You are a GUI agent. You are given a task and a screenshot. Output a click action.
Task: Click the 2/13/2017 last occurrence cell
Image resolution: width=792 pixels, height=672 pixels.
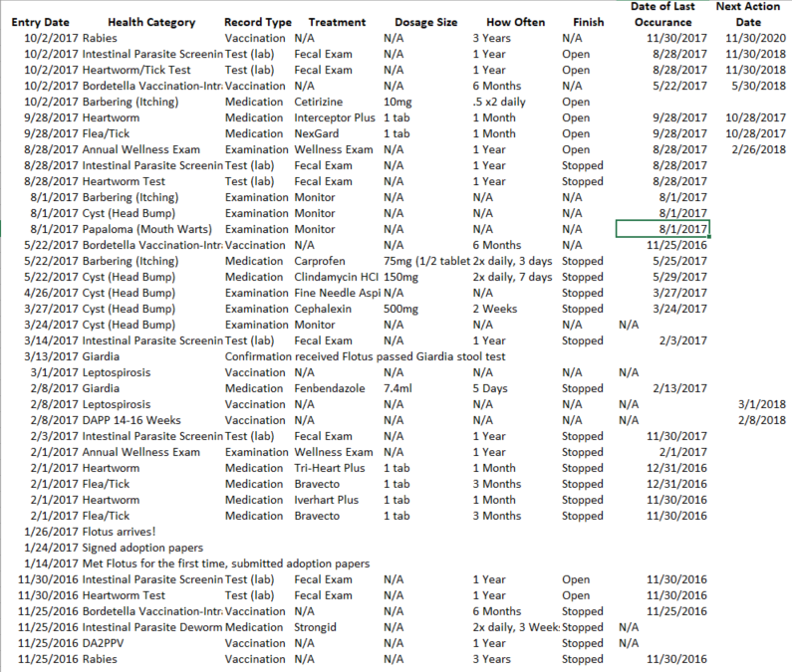679,388
